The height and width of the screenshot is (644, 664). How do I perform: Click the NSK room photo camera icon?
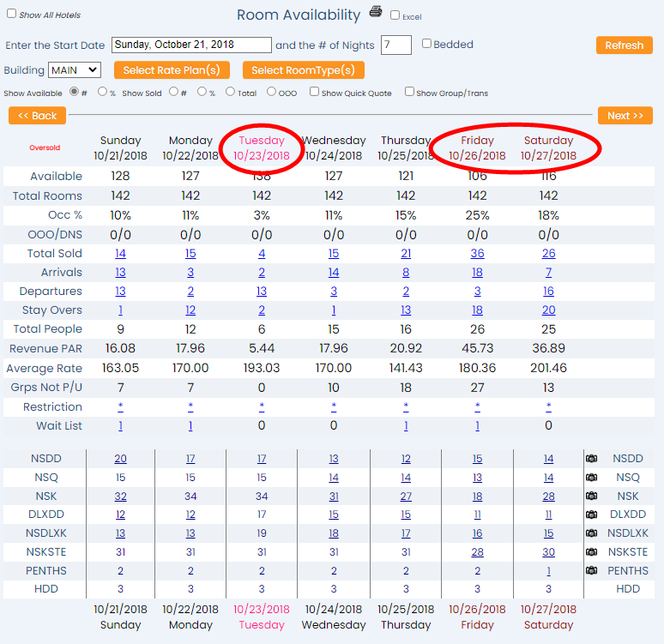click(591, 497)
